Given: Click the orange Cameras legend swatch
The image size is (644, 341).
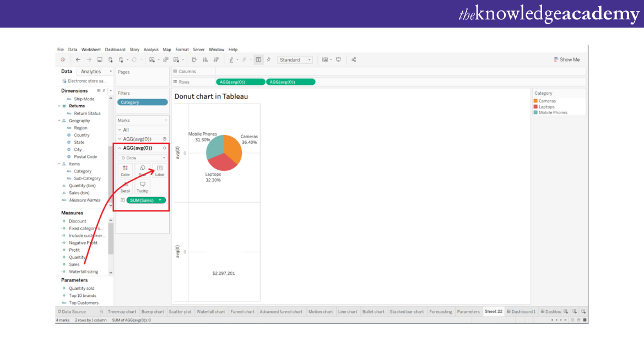Looking at the screenshot, I should tap(535, 101).
